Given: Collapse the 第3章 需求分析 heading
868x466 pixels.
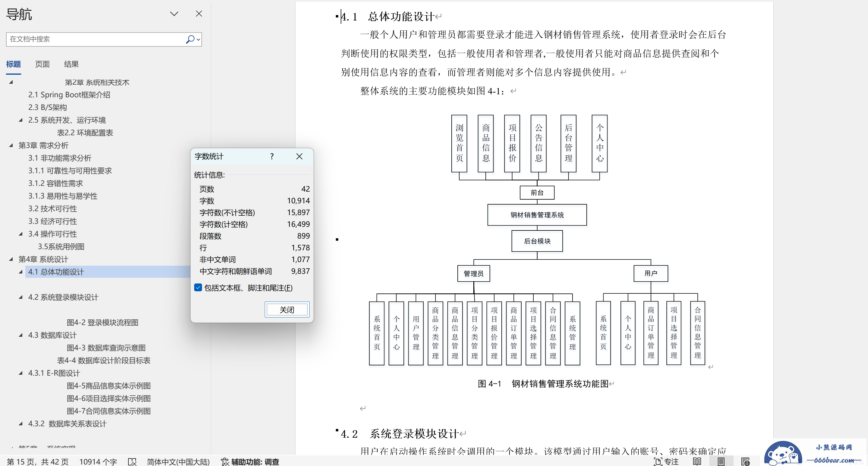Looking at the screenshot, I should click(x=11, y=145).
